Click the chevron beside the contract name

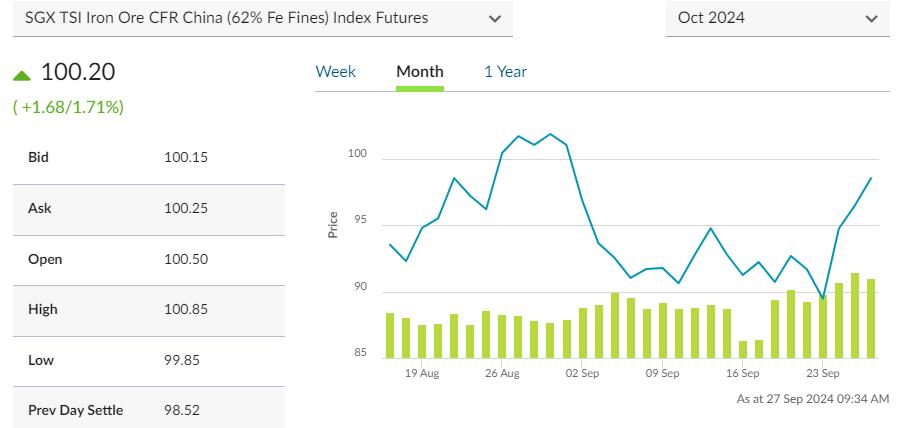[495, 18]
